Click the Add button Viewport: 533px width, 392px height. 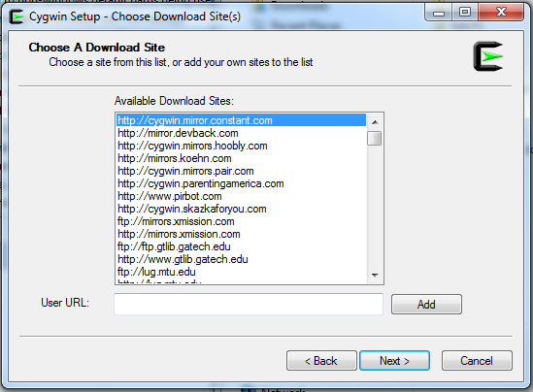426,304
